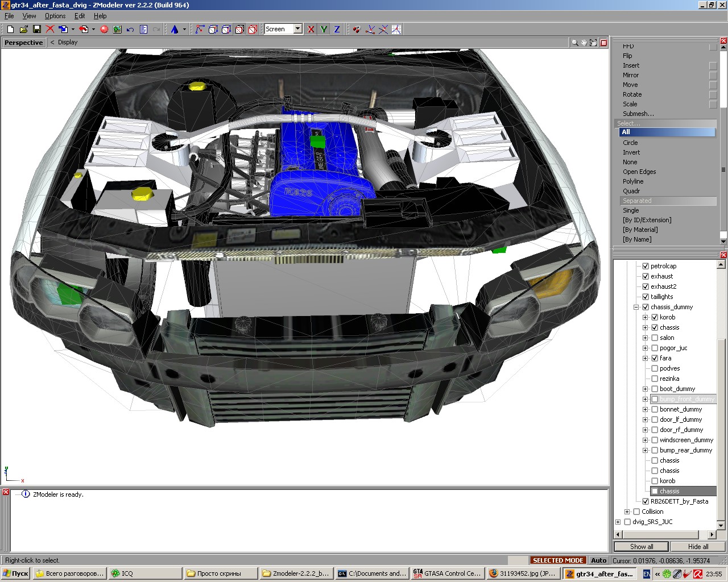Screen dimensions: 728x582
Task: Check the salon checkbox
Action: pos(655,338)
